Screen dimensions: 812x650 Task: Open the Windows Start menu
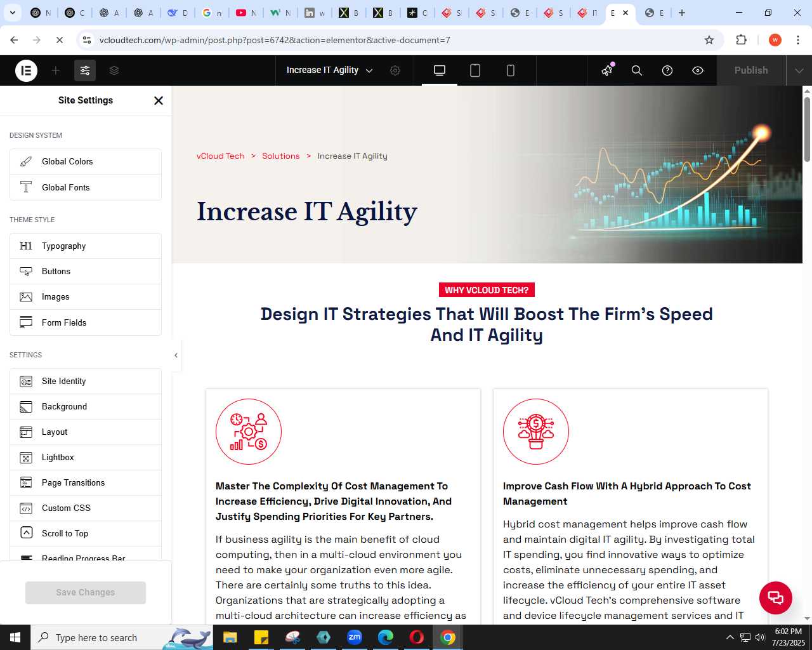pyautogui.click(x=15, y=637)
